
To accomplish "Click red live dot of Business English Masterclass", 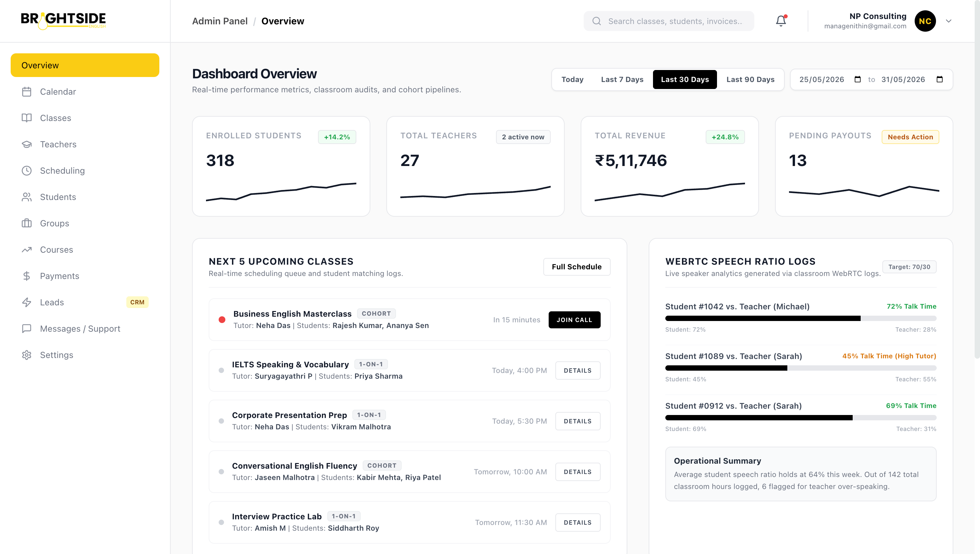I will (222, 320).
